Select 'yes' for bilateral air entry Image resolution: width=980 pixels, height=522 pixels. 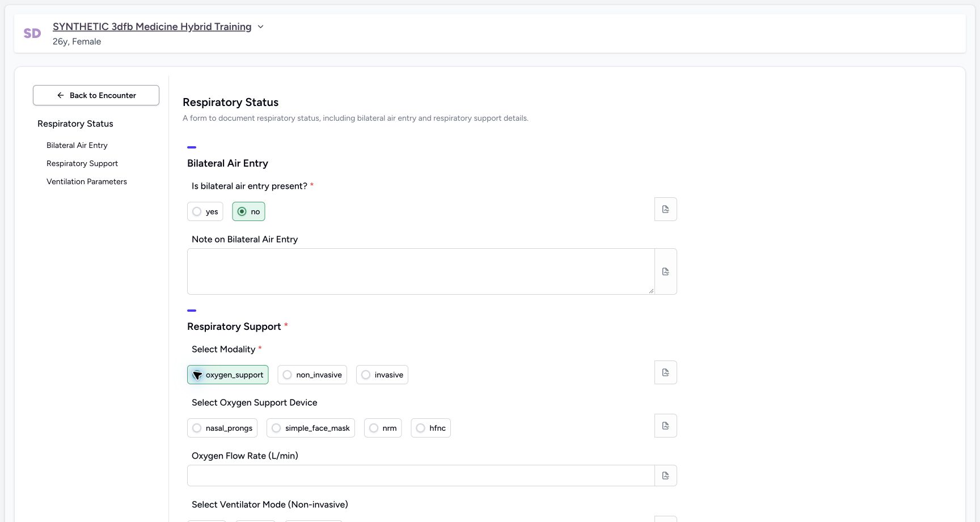pyautogui.click(x=205, y=211)
